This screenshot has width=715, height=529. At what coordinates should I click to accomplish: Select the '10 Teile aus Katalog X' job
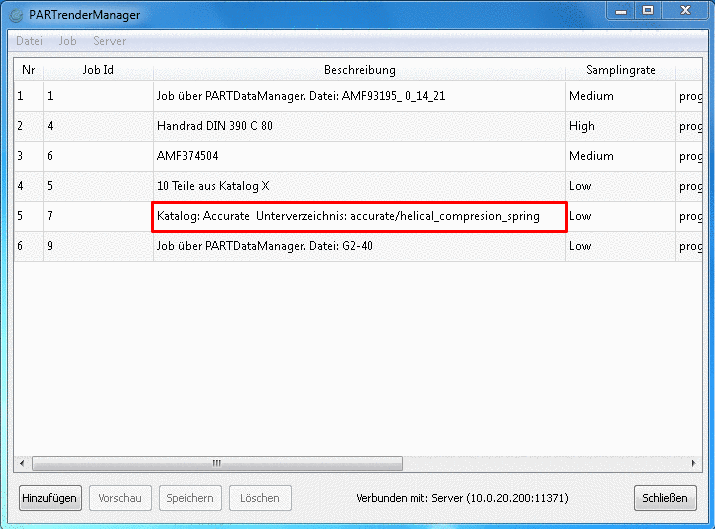click(x=359, y=186)
